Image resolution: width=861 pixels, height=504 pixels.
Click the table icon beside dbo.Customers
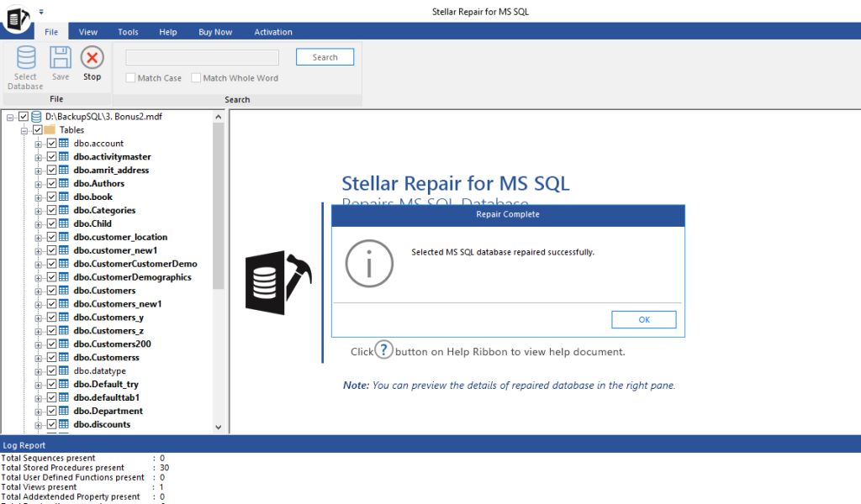pyautogui.click(x=63, y=290)
